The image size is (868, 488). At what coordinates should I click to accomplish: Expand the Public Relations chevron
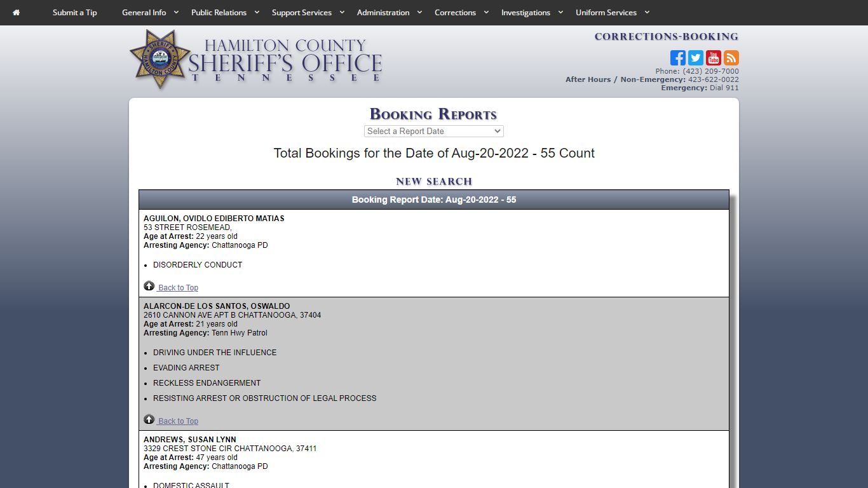click(x=257, y=13)
